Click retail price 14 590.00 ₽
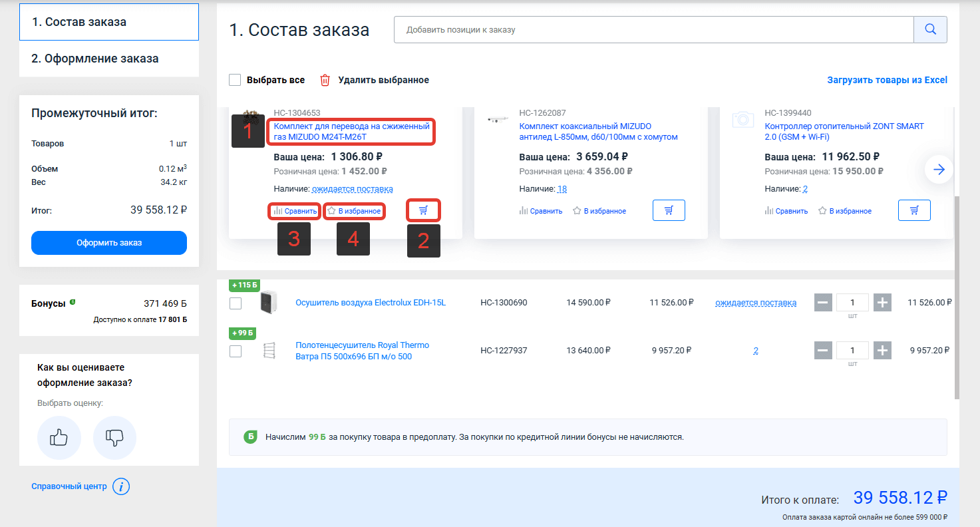Screen dimensions: 980x527 [x=589, y=303]
